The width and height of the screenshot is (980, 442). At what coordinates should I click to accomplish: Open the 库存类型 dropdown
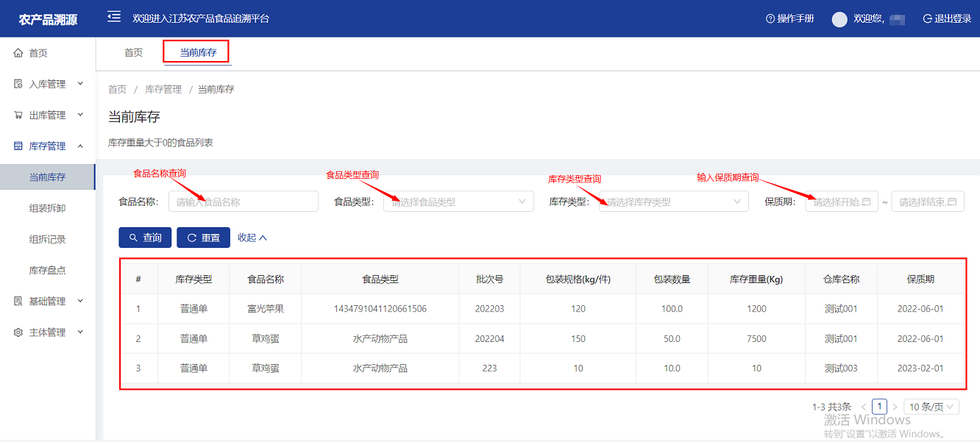(673, 202)
